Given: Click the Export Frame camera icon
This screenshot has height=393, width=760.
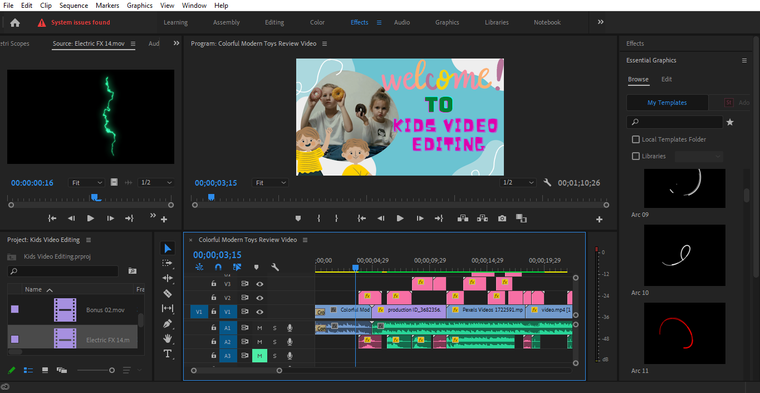Looking at the screenshot, I should click(x=502, y=219).
